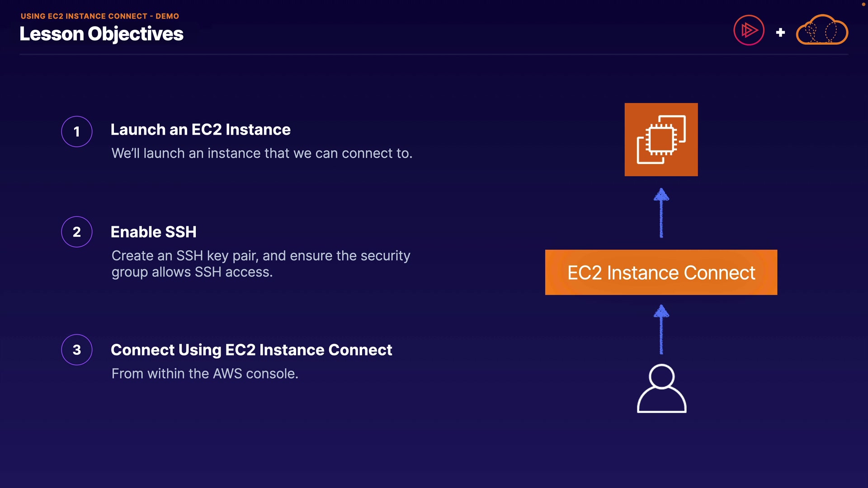Click the 'Enable SSH' heading
868x488 pixels.
click(153, 232)
